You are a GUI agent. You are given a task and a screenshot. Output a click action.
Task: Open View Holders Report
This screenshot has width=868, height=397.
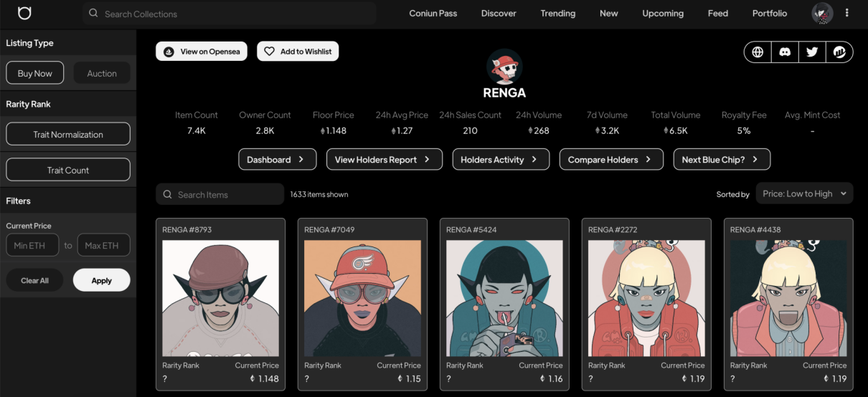click(x=384, y=159)
